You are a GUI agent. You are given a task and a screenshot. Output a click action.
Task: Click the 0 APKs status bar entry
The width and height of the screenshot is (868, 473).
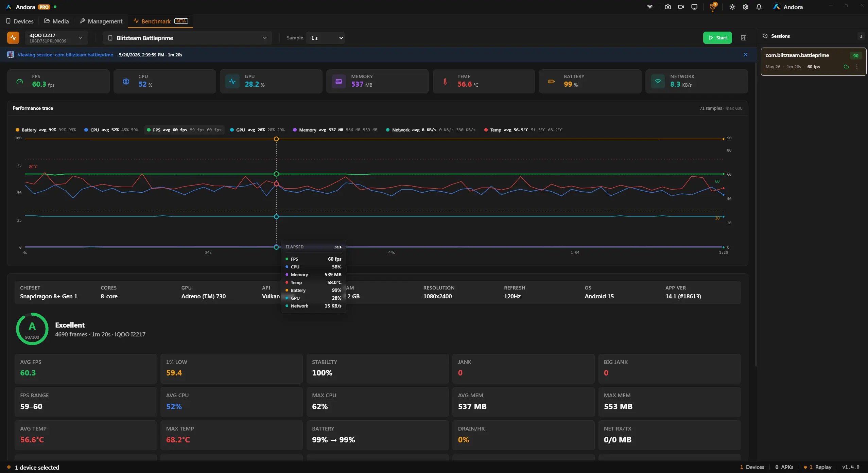coord(784,467)
